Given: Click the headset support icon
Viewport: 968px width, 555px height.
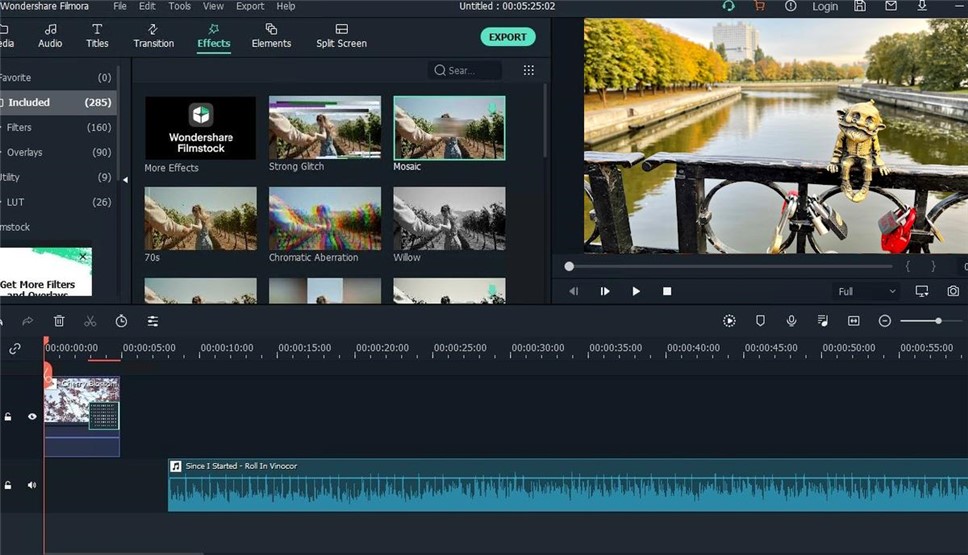Looking at the screenshot, I should (x=728, y=6).
